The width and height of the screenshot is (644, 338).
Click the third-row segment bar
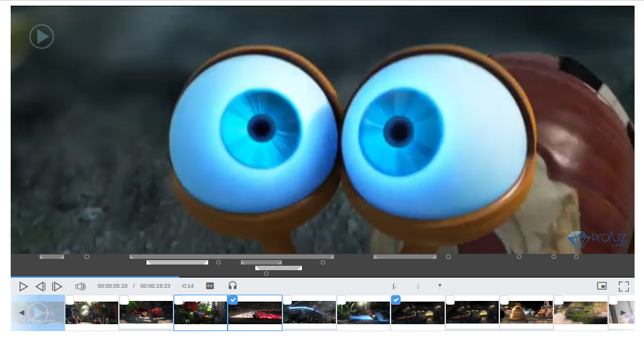pyautogui.click(x=279, y=268)
